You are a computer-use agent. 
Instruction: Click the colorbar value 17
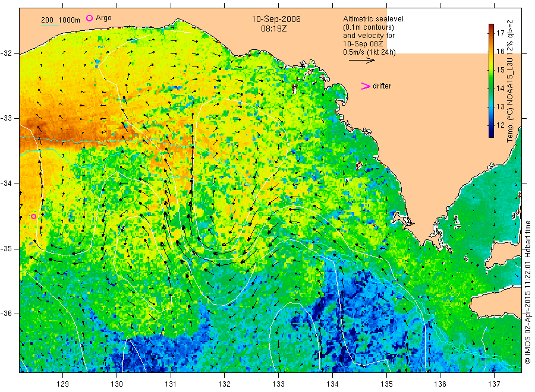(500, 33)
